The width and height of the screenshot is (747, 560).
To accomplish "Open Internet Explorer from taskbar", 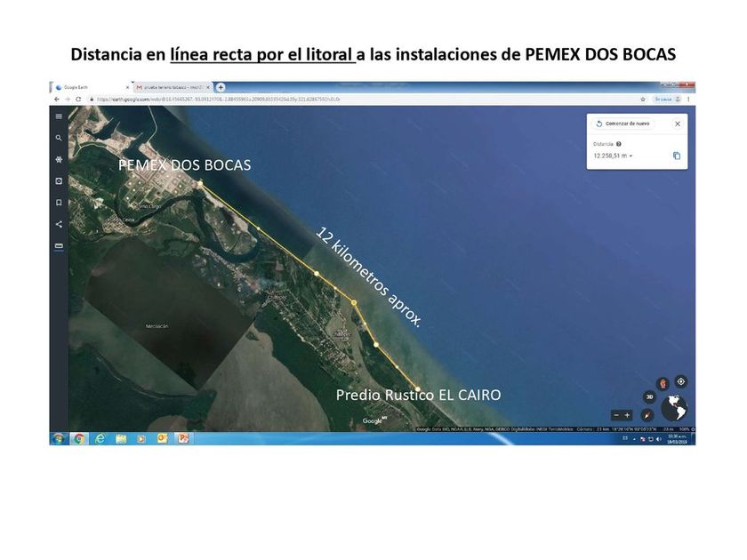I will (100, 438).
